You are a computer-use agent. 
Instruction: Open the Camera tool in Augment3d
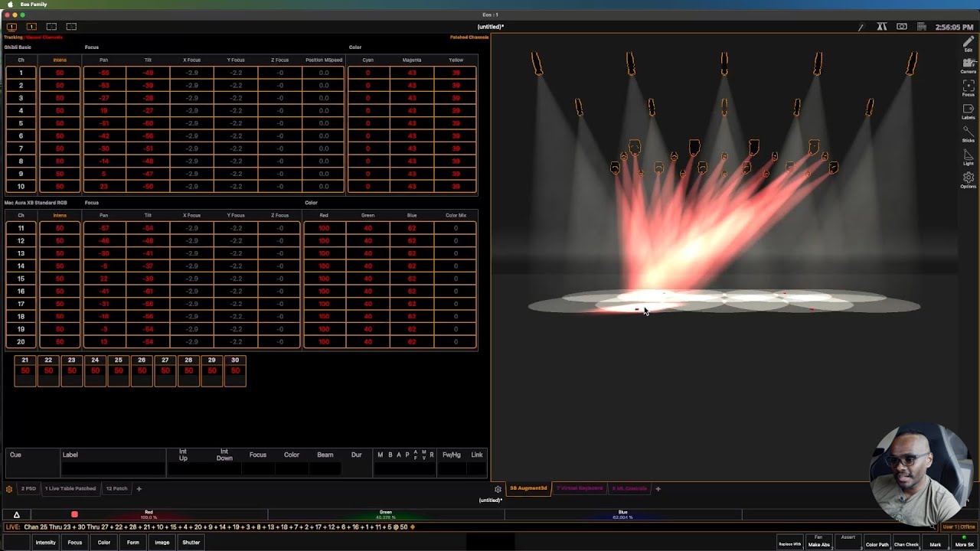(x=969, y=66)
